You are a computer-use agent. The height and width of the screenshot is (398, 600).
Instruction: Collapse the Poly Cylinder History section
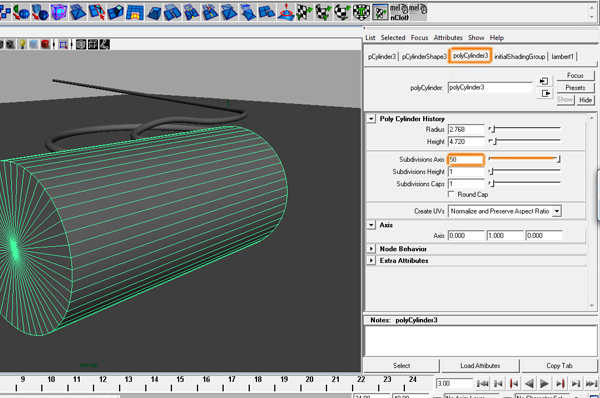pos(371,119)
